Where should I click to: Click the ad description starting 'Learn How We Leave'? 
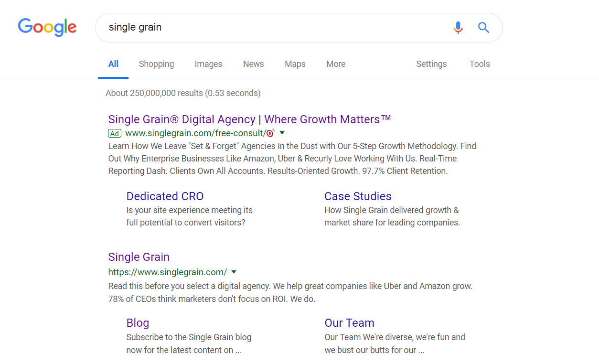(x=292, y=159)
